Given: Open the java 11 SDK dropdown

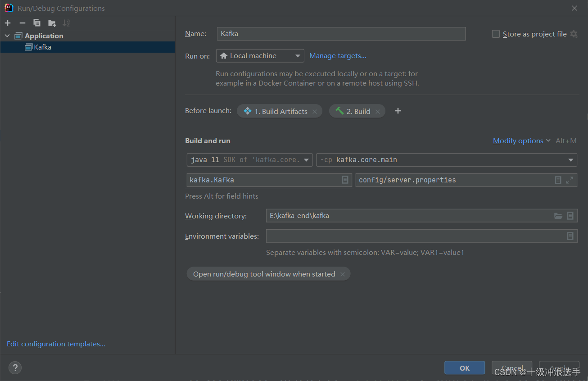Looking at the screenshot, I should tap(249, 160).
